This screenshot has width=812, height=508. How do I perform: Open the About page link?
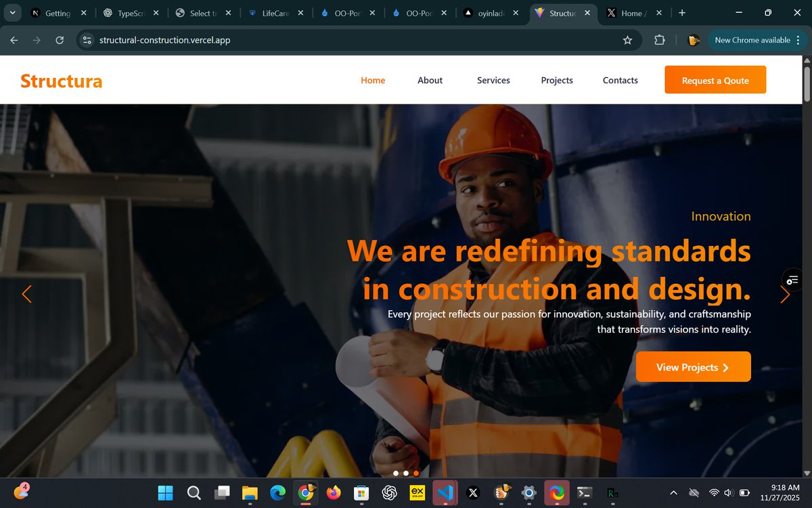click(430, 80)
